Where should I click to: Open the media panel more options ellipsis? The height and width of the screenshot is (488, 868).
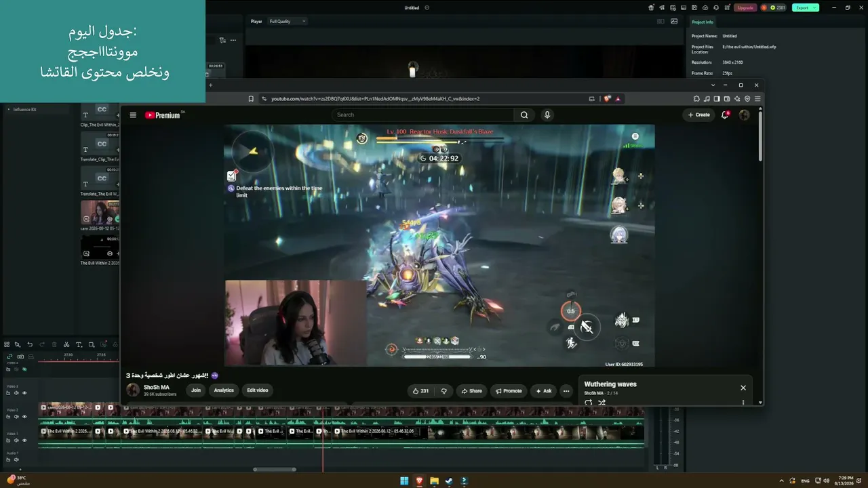pos(233,40)
